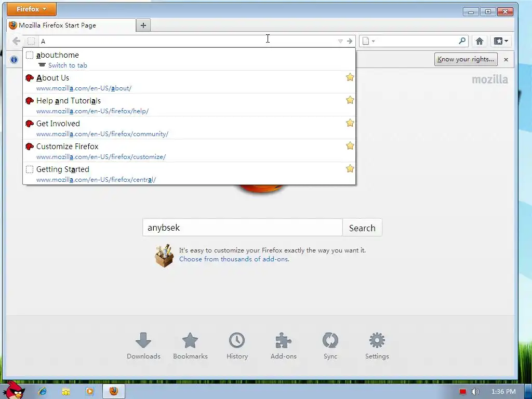Open the search engine selector dropdown
This screenshot has height=399, width=532.
point(368,41)
